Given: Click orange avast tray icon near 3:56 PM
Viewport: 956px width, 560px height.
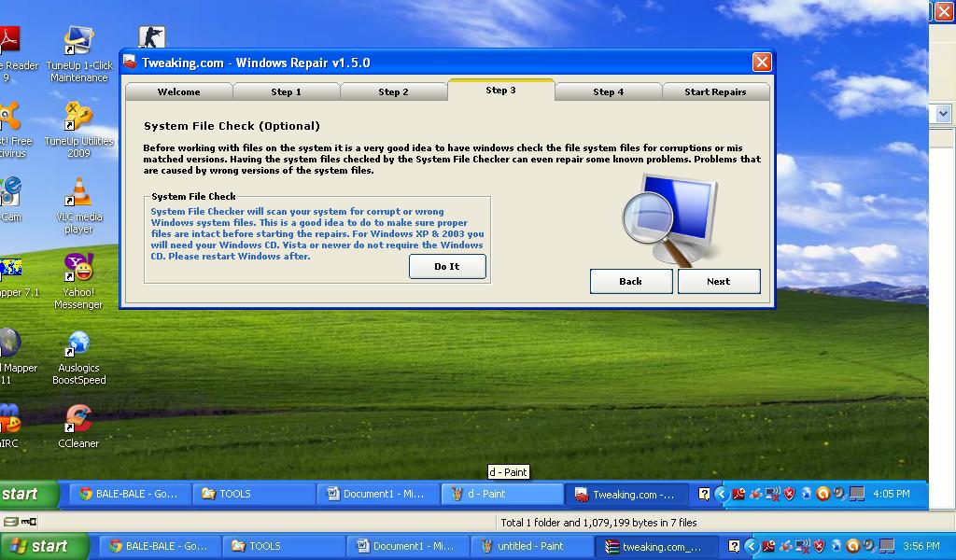Looking at the screenshot, I should [853, 546].
